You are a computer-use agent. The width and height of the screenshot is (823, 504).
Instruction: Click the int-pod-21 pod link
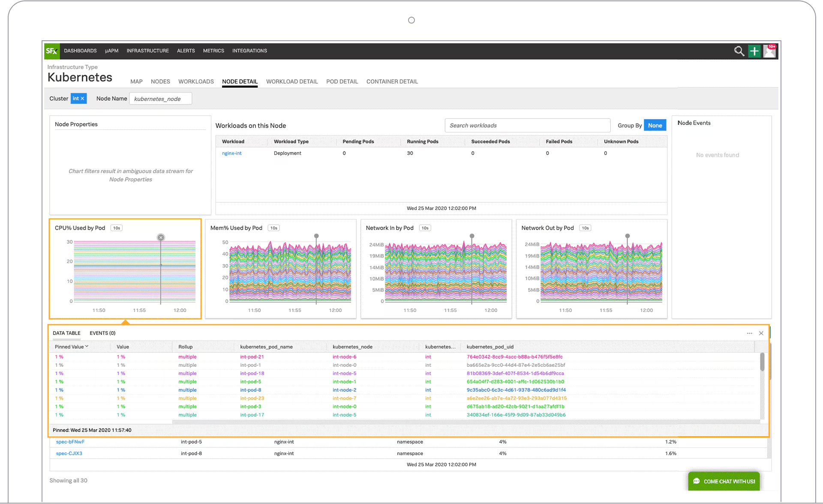252,357
